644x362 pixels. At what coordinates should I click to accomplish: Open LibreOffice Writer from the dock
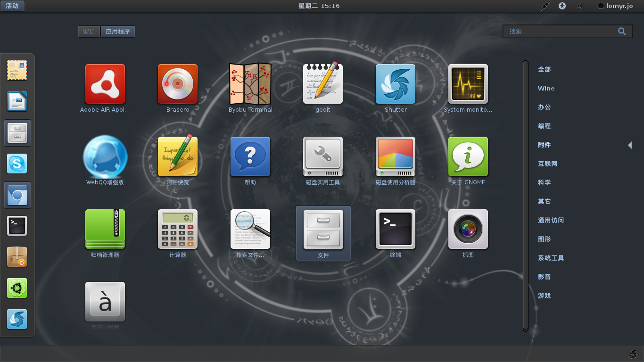click(17, 101)
